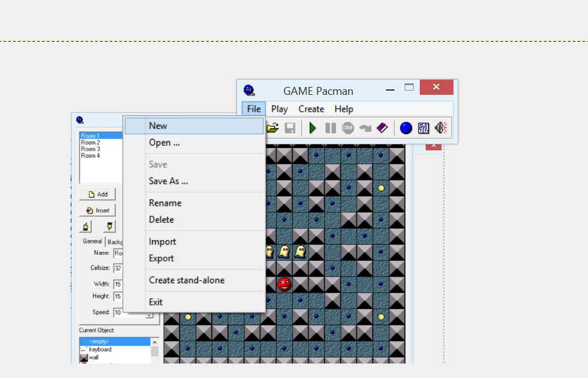Click room editor window title icon
Viewport: 588px width, 378px height.
[80, 120]
